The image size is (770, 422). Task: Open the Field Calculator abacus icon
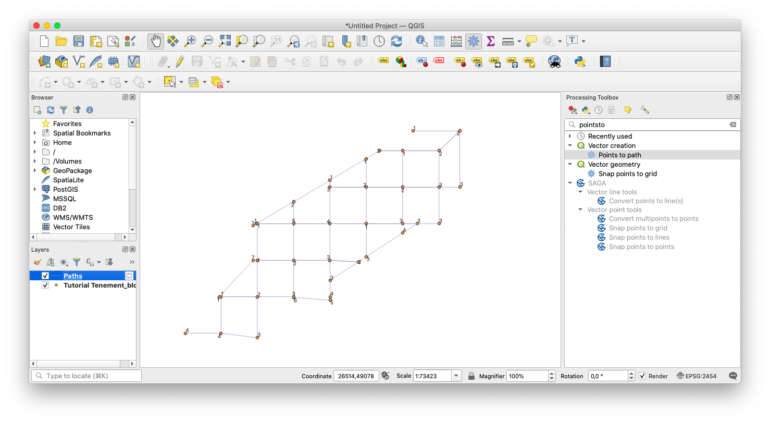point(456,41)
